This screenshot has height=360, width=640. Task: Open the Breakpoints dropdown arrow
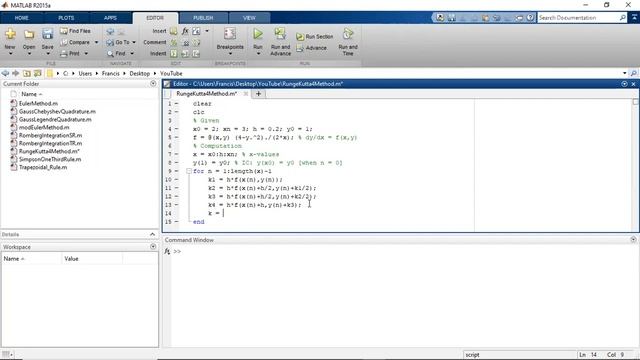[230, 54]
